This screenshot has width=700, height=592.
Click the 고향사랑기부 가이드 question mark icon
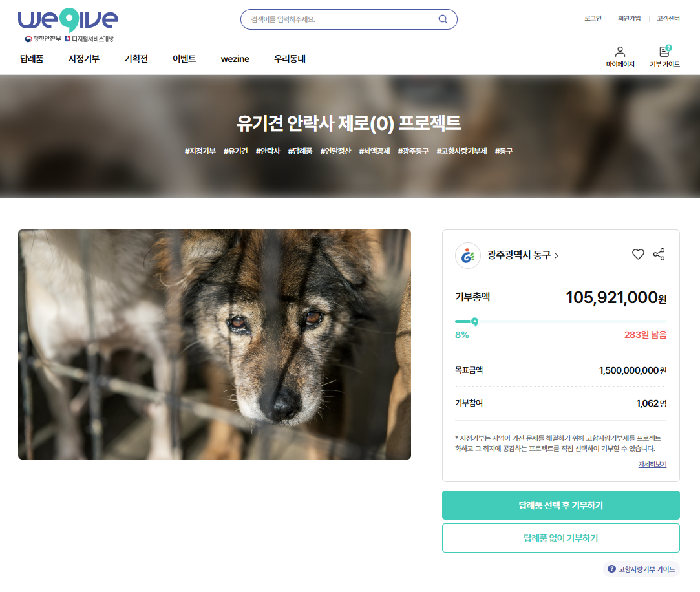point(611,569)
